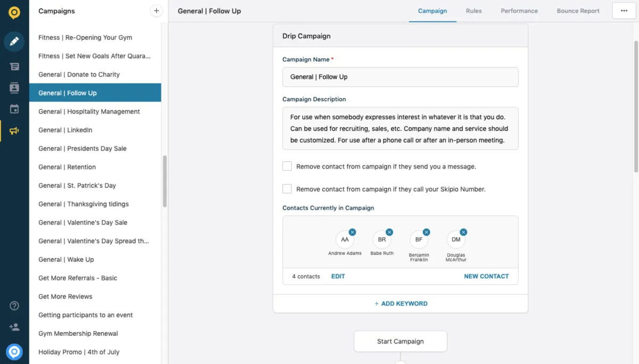Click NEW CONTACT to add a contact
639x364 pixels.
(x=486, y=276)
